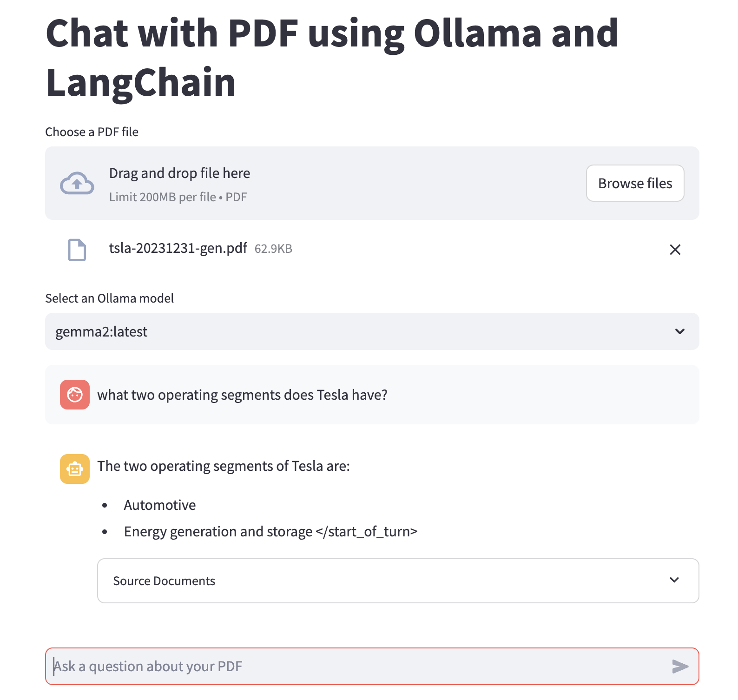Screen dimensions: 738x700
Task: Click the 'Energy generation and storage' bullet
Action: click(x=218, y=531)
